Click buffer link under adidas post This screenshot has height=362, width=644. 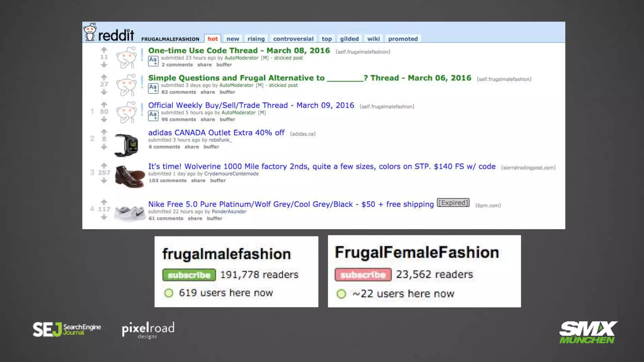pyautogui.click(x=211, y=147)
